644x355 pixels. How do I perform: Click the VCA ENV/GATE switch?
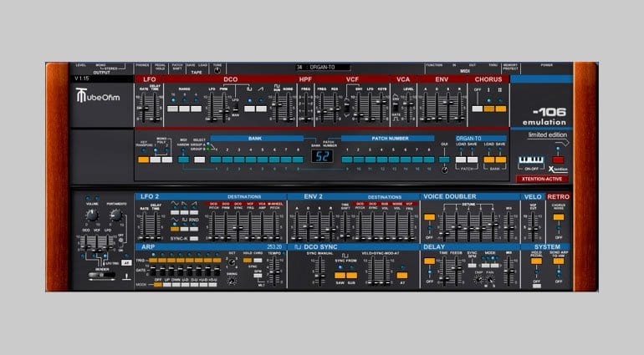(x=396, y=108)
